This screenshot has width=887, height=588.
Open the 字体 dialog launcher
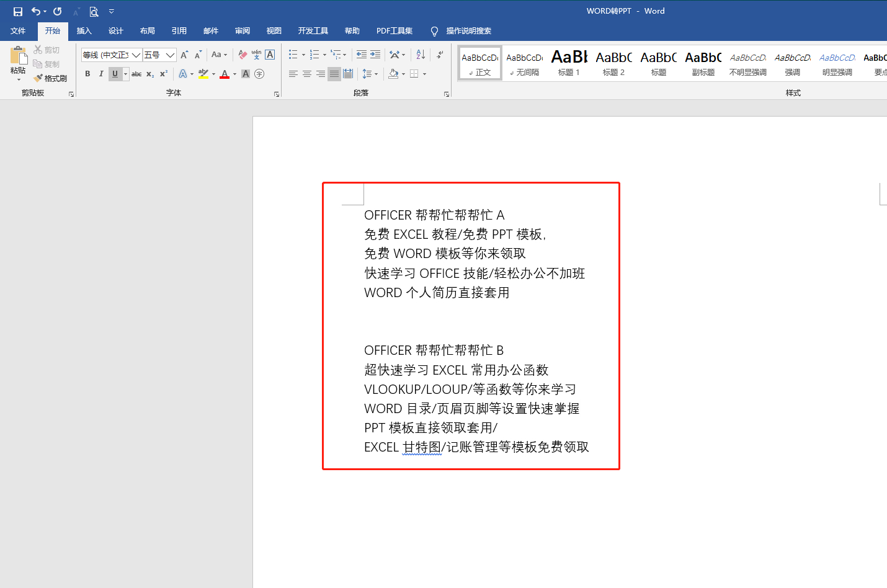coord(277,94)
